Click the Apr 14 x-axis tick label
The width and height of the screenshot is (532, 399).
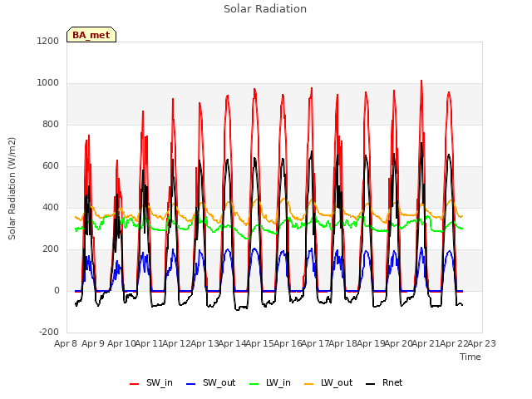pos(232,343)
